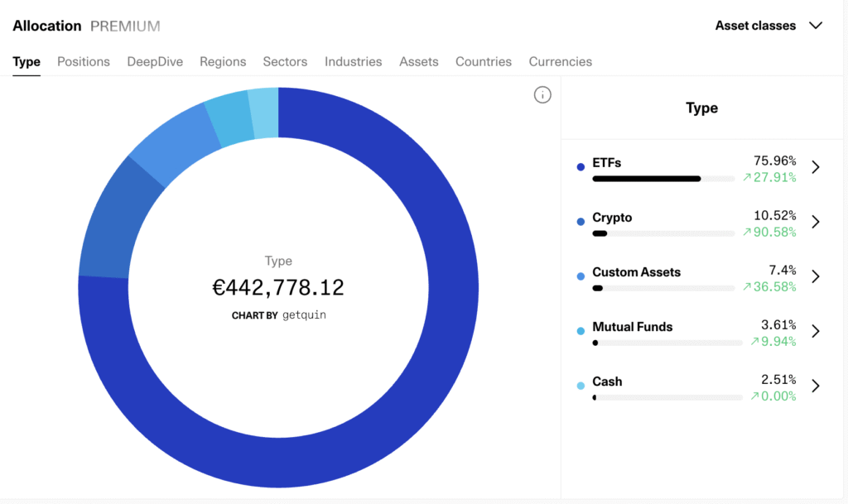Click the light blue Cash legend dot

click(x=581, y=386)
